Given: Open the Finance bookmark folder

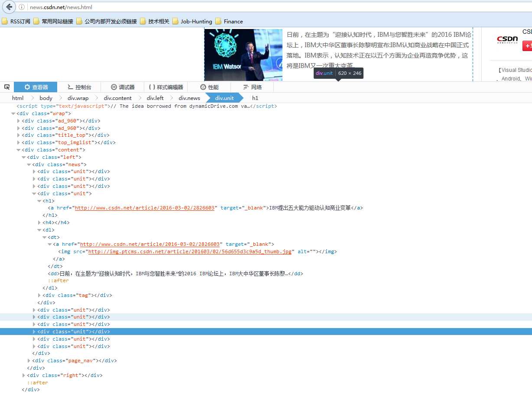Looking at the screenshot, I should click(x=229, y=21).
